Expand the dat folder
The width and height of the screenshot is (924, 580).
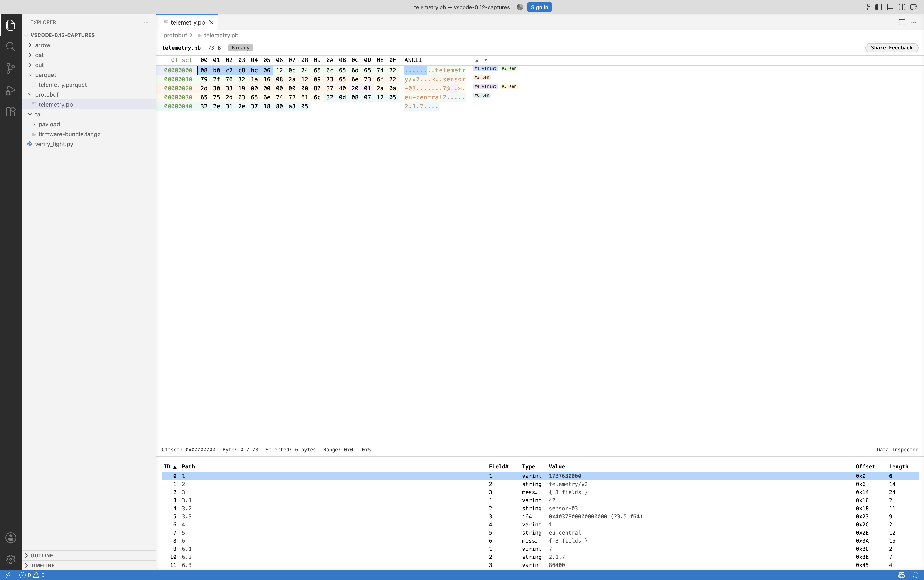tap(89, 55)
